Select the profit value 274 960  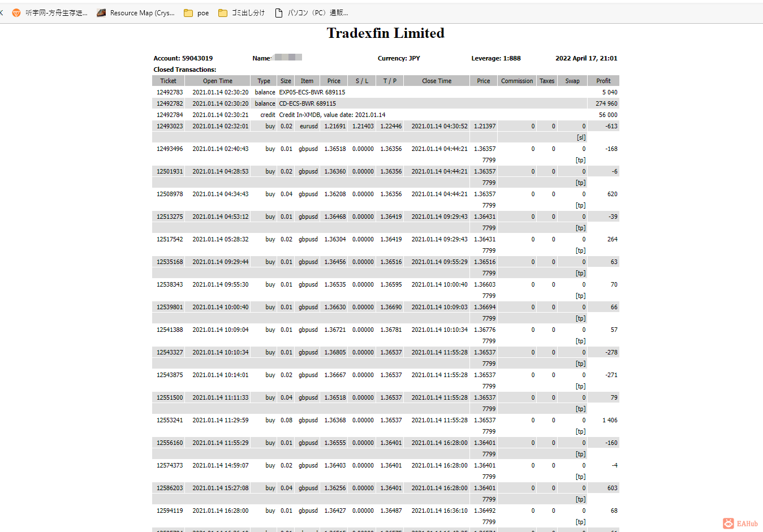606,103
